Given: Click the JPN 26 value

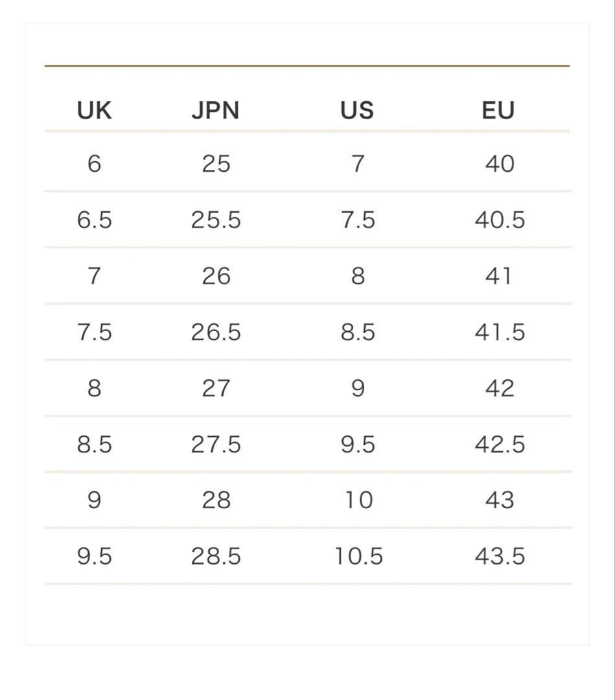Looking at the screenshot, I should coord(216,276).
